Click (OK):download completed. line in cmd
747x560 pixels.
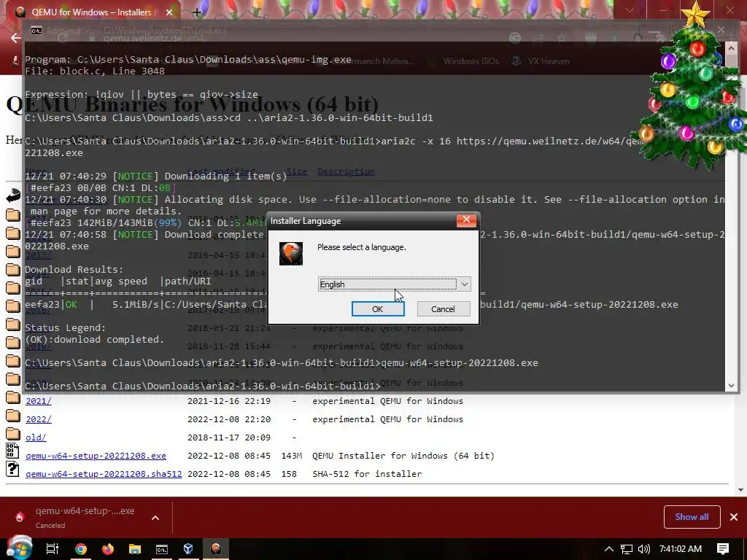click(x=94, y=340)
